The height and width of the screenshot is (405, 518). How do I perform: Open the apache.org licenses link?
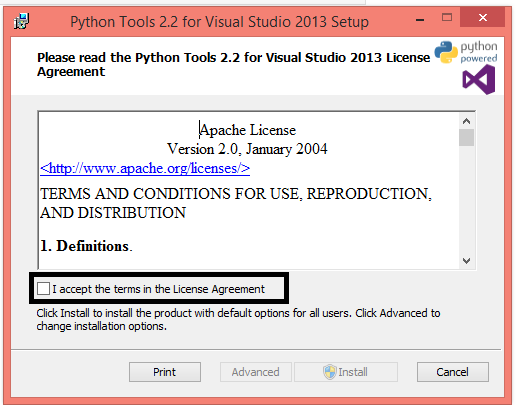pyautogui.click(x=145, y=168)
